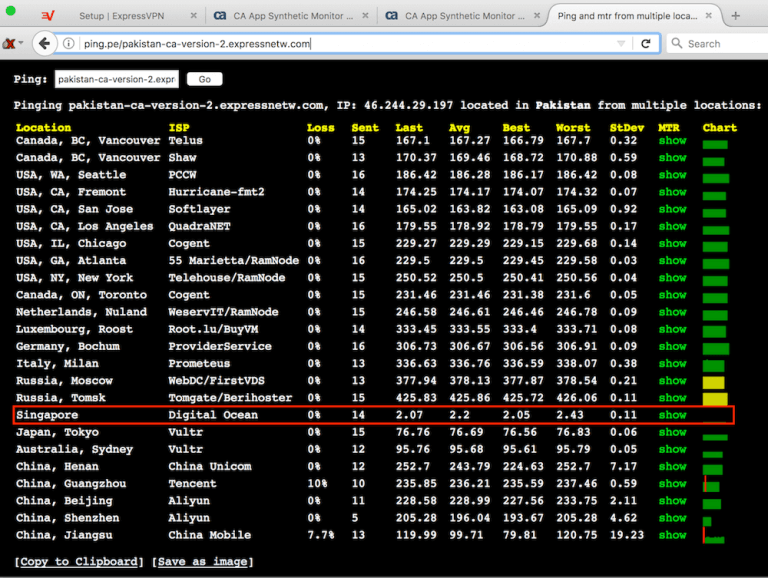The image size is (768, 578).
Task: Click the Singapore location cell
Action: tap(47, 415)
